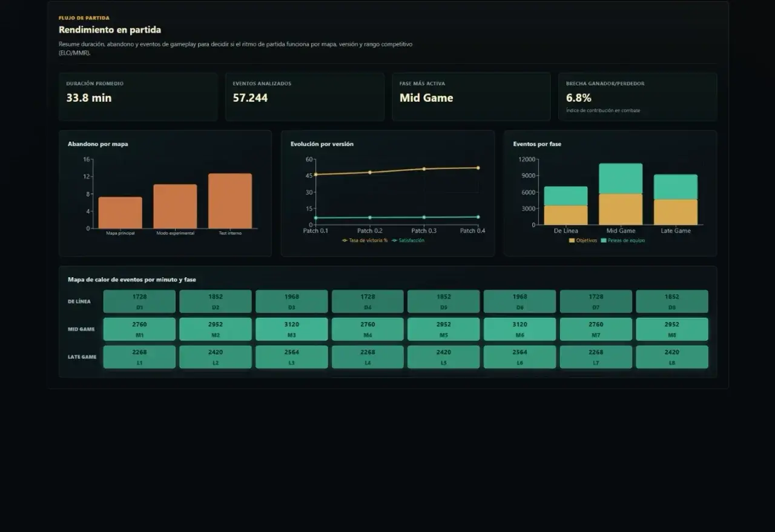Select the victory rate point at Patch 0.3
Viewport: 775px width, 532px height.
coord(424,169)
